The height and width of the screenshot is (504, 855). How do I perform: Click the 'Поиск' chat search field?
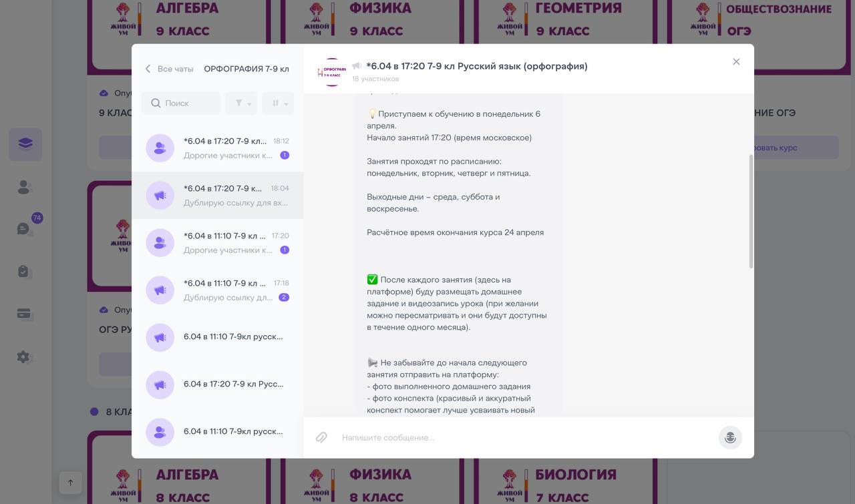click(182, 103)
